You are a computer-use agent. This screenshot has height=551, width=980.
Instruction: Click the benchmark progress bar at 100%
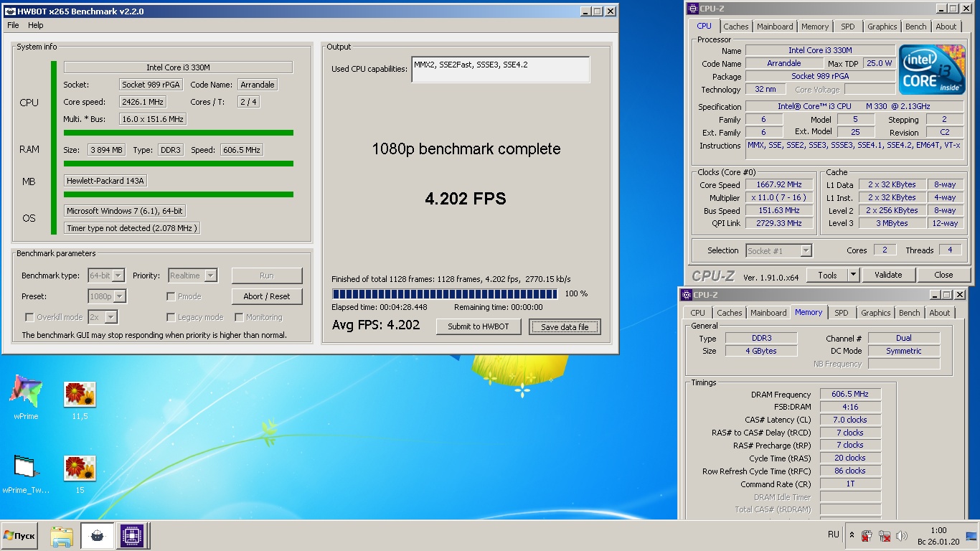click(x=445, y=293)
